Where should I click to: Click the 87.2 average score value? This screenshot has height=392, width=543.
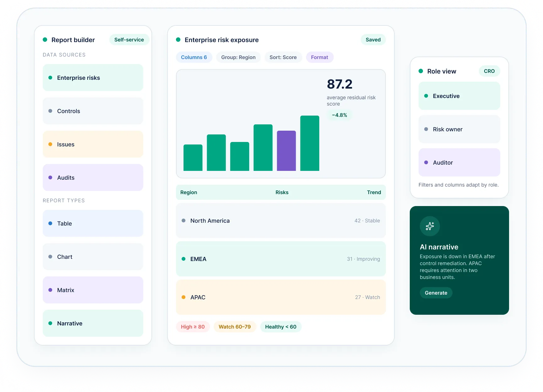tap(340, 84)
